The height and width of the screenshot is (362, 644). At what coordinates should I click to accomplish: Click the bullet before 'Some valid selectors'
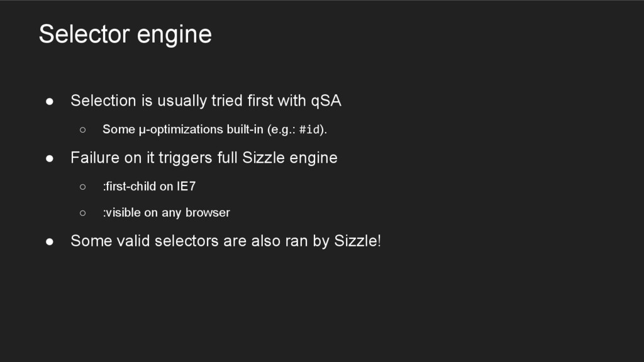tap(50, 241)
